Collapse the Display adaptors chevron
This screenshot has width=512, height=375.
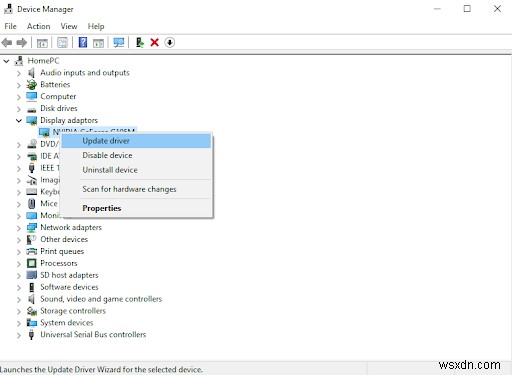tap(19, 121)
